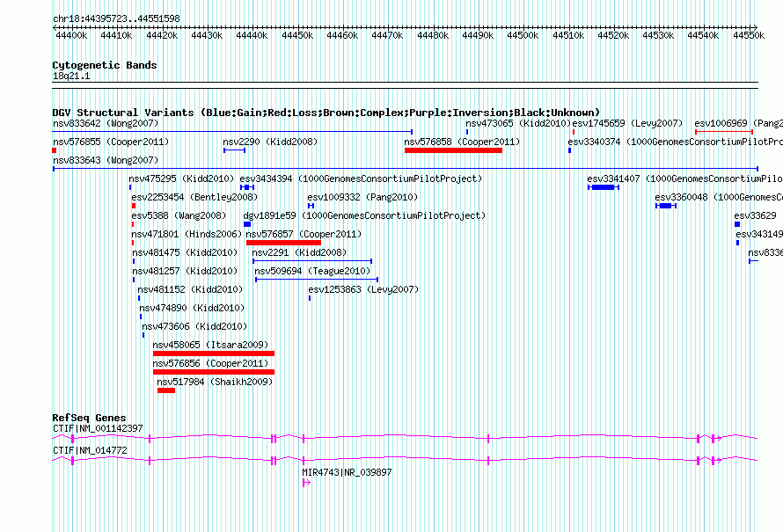Viewport: 783px width, 532px height.
Task: Click the nsv576857 (Cooper2011) label
Action: tap(304, 234)
